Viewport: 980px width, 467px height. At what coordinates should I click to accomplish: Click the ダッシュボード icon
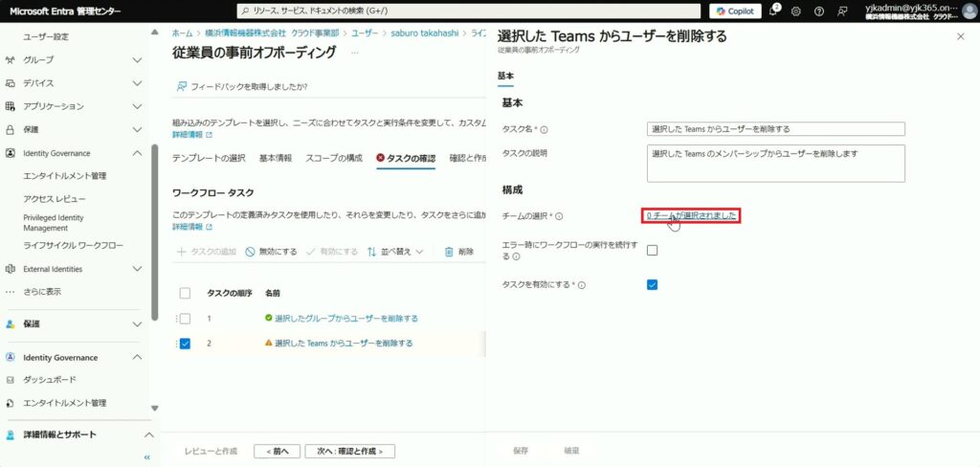(10, 380)
